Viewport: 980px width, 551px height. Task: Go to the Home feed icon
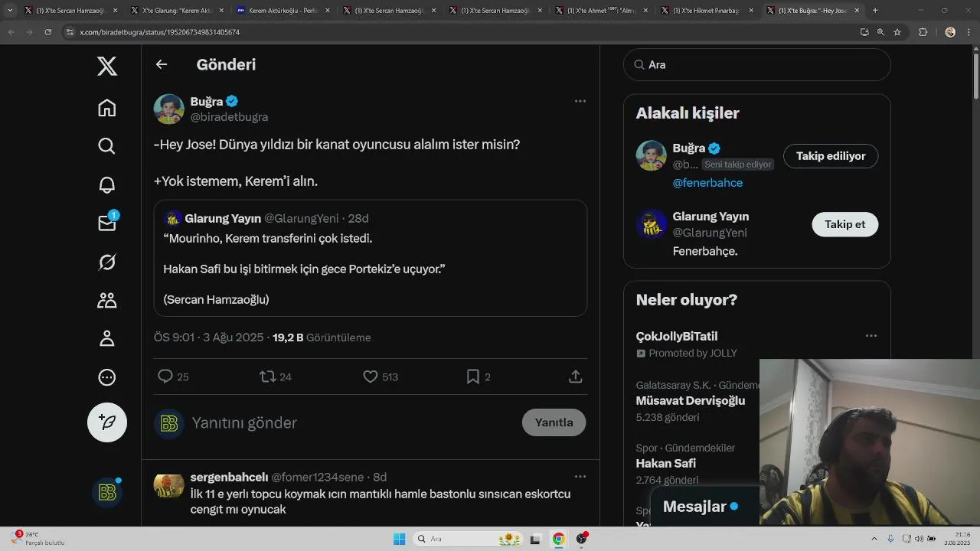coord(107,108)
